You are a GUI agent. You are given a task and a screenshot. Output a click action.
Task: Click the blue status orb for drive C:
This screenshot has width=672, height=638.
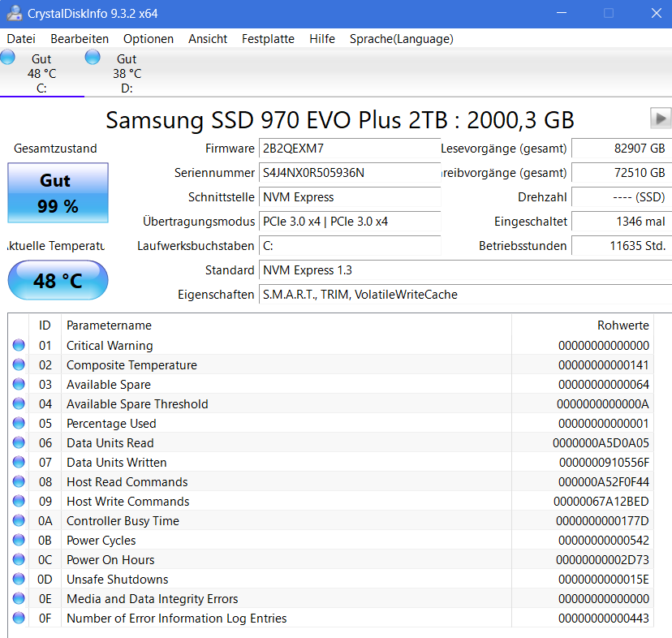coord(8,57)
